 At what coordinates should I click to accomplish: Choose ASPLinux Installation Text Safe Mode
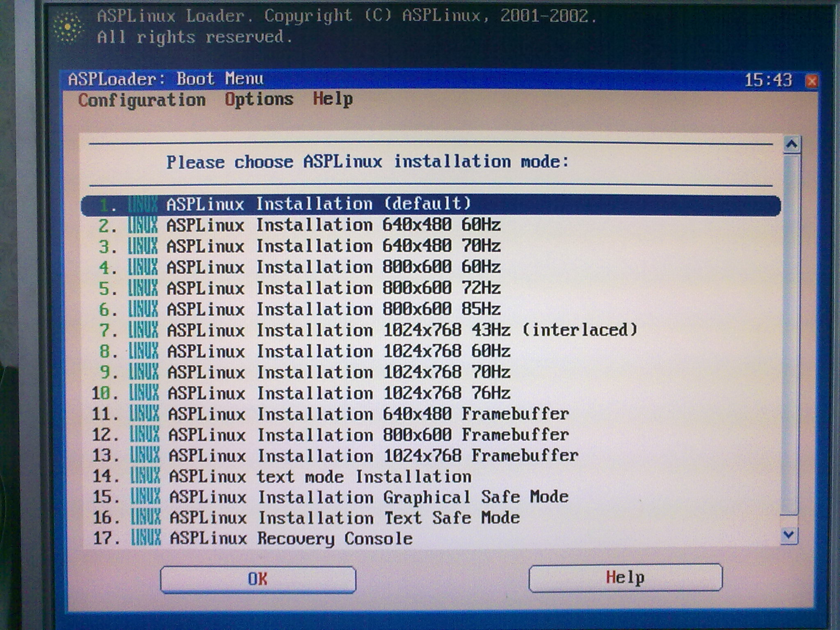pyautogui.click(x=345, y=518)
